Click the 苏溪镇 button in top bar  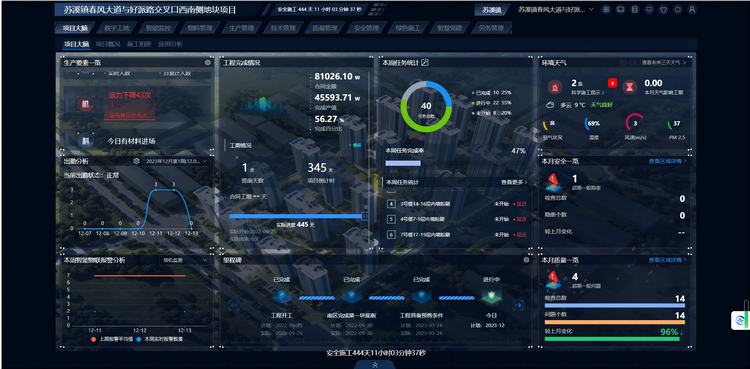coord(491,10)
